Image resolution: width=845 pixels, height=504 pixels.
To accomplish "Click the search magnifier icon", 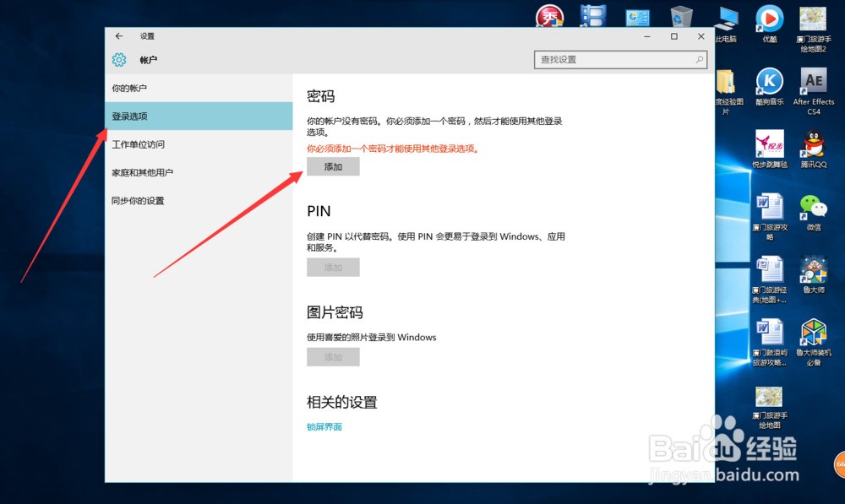I will pos(699,60).
